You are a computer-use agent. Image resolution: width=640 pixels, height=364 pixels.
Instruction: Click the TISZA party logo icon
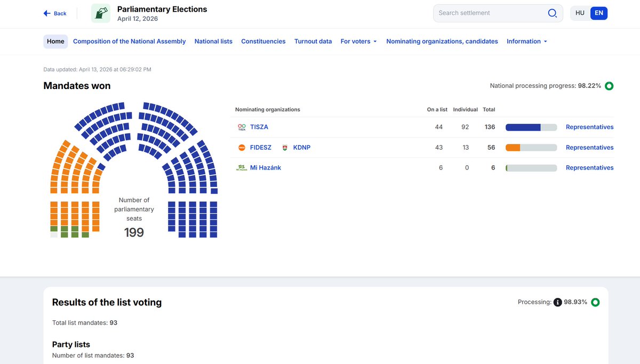pos(242,127)
